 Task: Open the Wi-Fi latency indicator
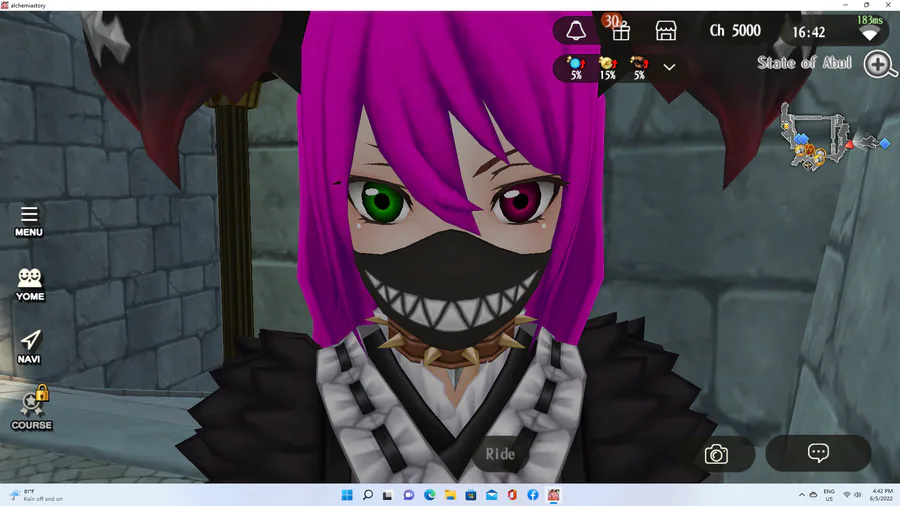point(870,28)
